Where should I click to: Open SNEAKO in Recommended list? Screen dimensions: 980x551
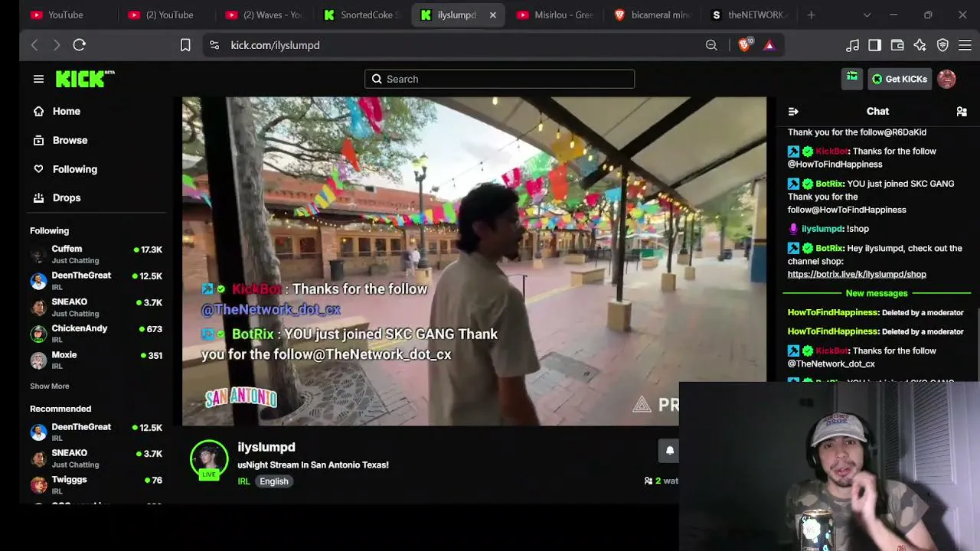point(96,458)
